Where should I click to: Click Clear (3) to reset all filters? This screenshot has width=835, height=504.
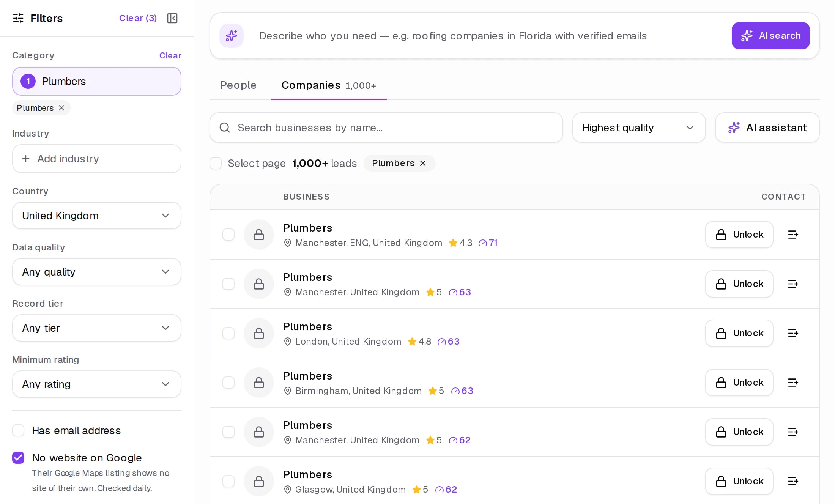(x=138, y=18)
